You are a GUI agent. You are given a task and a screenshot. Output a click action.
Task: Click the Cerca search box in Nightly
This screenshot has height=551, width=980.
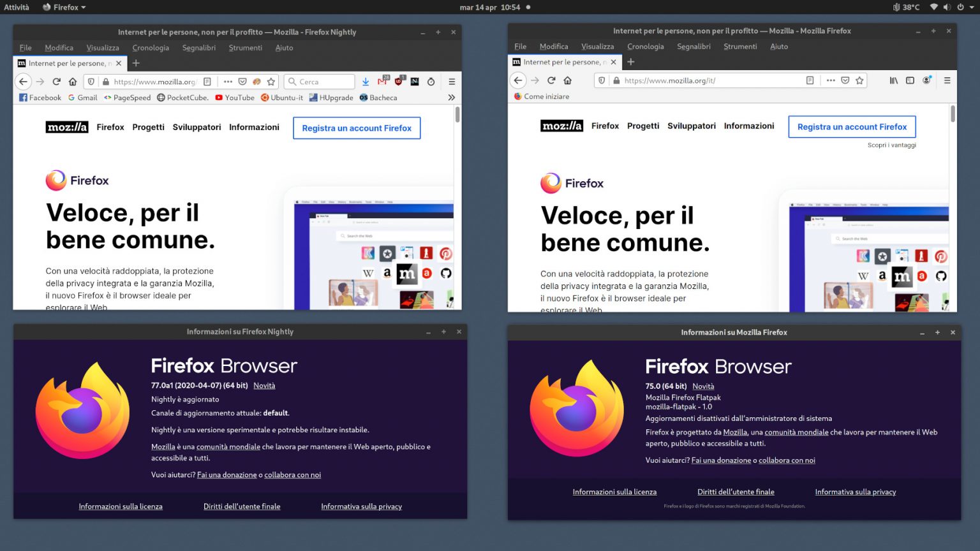pyautogui.click(x=319, y=82)
